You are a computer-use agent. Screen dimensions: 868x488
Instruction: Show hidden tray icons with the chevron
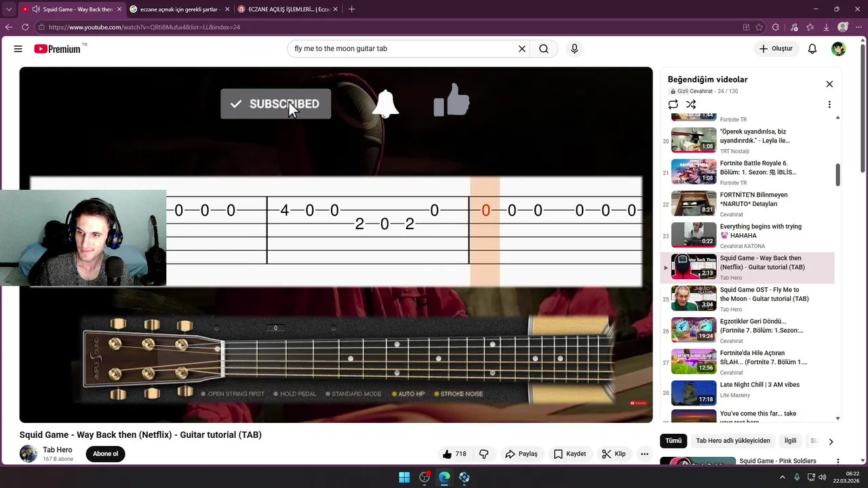point(782,477)
